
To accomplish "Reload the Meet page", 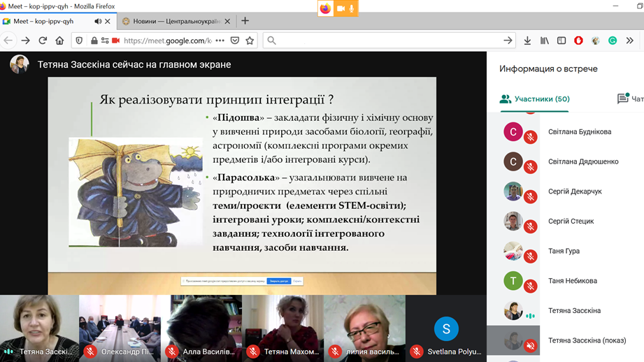I will click(x=43, y=41).
